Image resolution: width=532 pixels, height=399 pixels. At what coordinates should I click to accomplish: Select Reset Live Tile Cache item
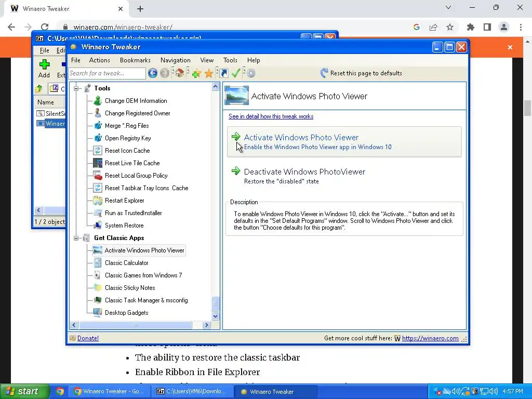(x=132, y=163)
